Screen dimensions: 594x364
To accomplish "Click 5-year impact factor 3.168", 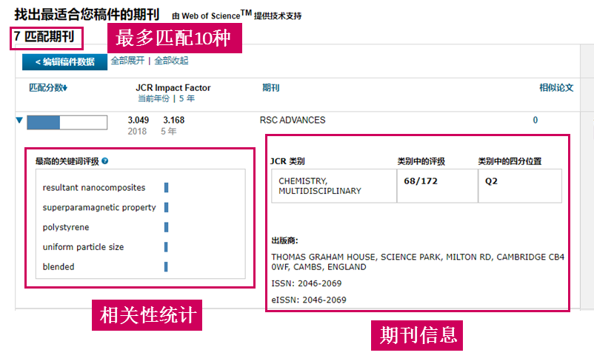I will click(174, 121).
